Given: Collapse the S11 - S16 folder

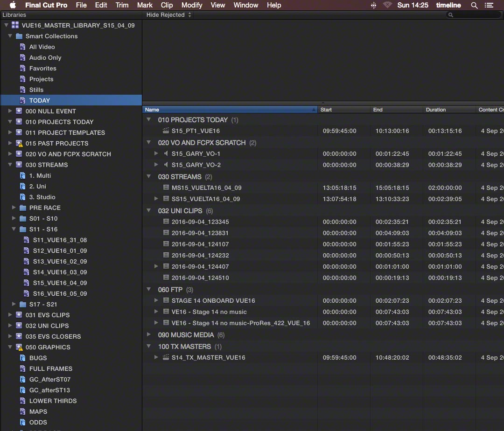Looking at the screenshot, I should pos(14,229).
